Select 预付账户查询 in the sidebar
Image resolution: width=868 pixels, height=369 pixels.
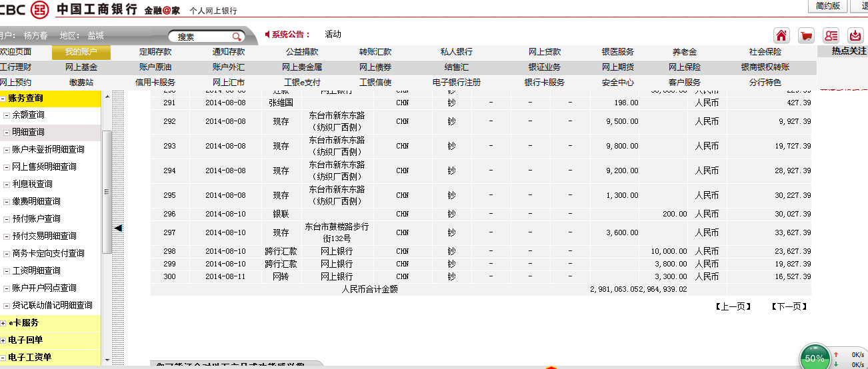(x=36, y=219)
